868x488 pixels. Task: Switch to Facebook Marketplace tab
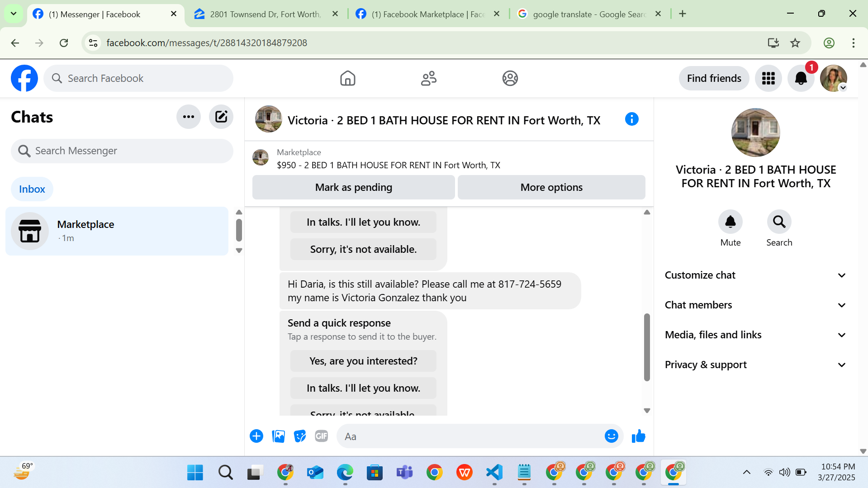tap(428, 14)
